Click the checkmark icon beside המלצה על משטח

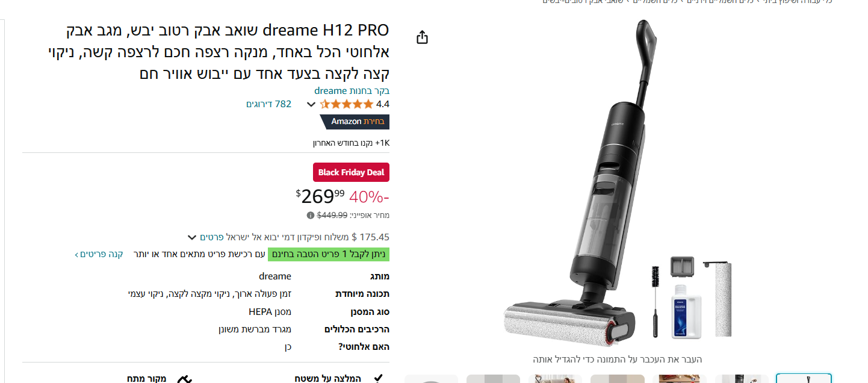(x=378, y=378)
